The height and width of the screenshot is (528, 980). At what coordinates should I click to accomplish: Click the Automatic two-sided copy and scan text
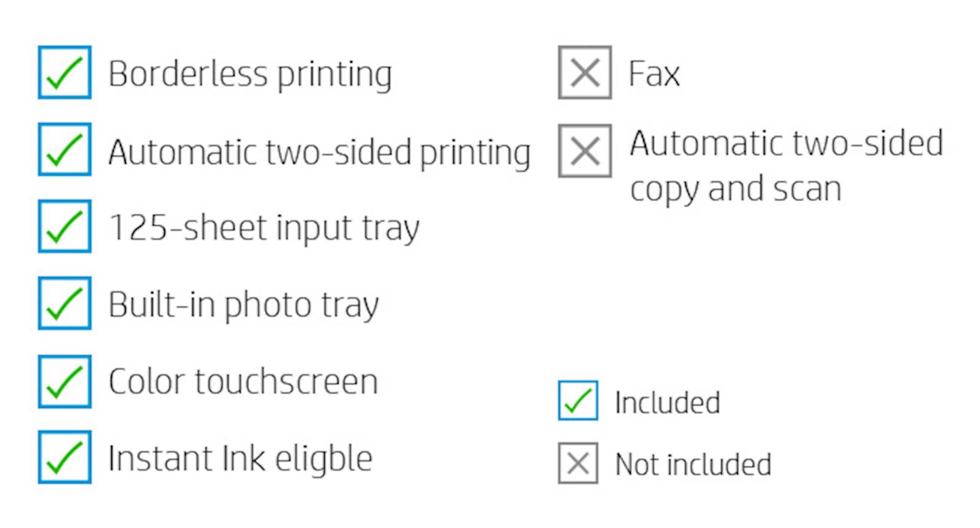coord(786,166)
